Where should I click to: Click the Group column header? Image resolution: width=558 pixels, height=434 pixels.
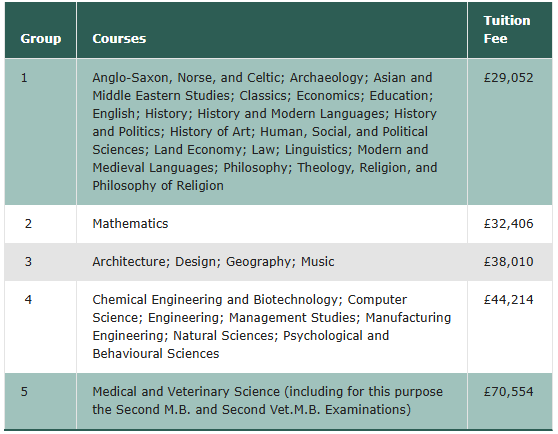(x=41, y=30)
